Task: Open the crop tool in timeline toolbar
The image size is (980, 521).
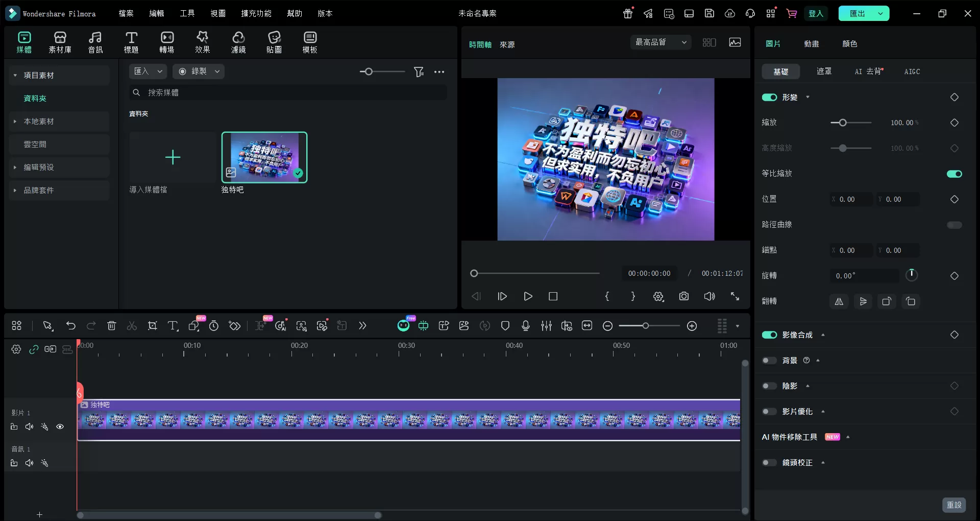Action: coord(152,326)
